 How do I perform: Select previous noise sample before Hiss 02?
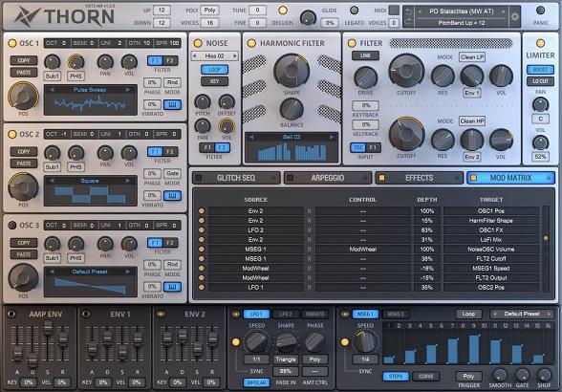195,56
